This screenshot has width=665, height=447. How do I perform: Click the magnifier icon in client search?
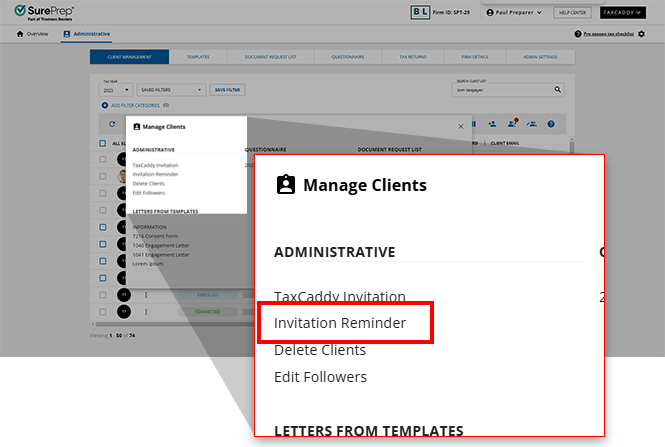558,89
